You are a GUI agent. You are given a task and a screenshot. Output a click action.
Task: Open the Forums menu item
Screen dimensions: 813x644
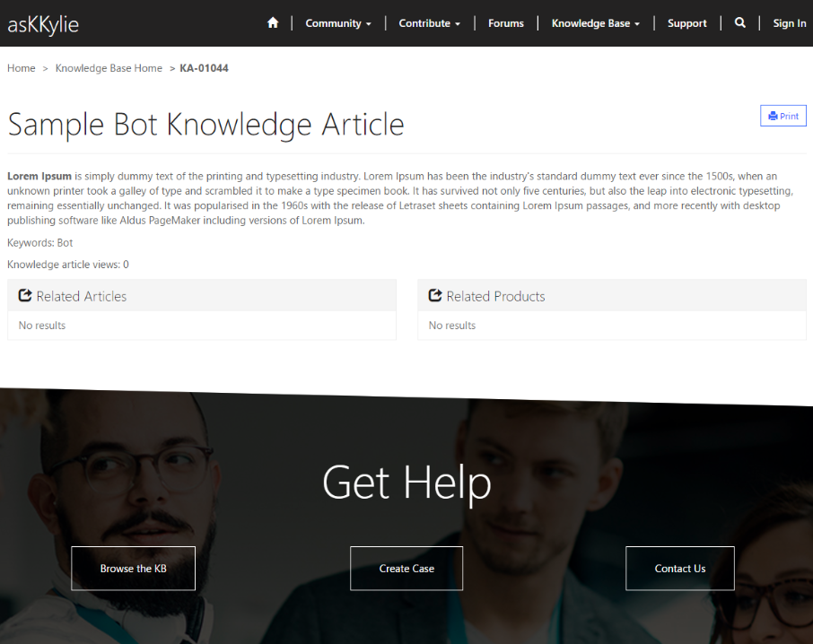(506, 23)
